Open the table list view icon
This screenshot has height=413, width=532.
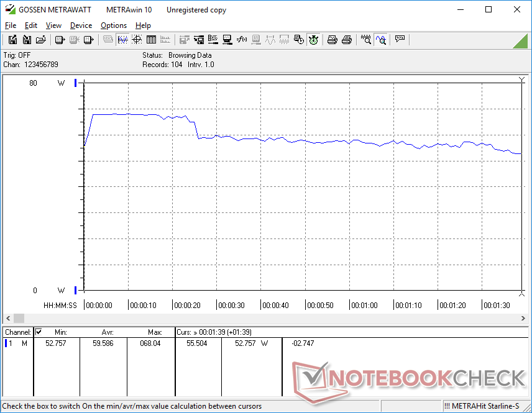(x=150, y=40)
